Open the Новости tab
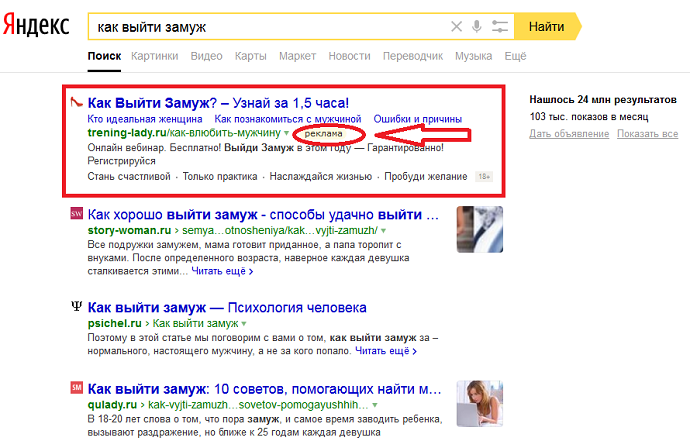The height and width of the screenshot is (441, 690). (x=348, y=56)
